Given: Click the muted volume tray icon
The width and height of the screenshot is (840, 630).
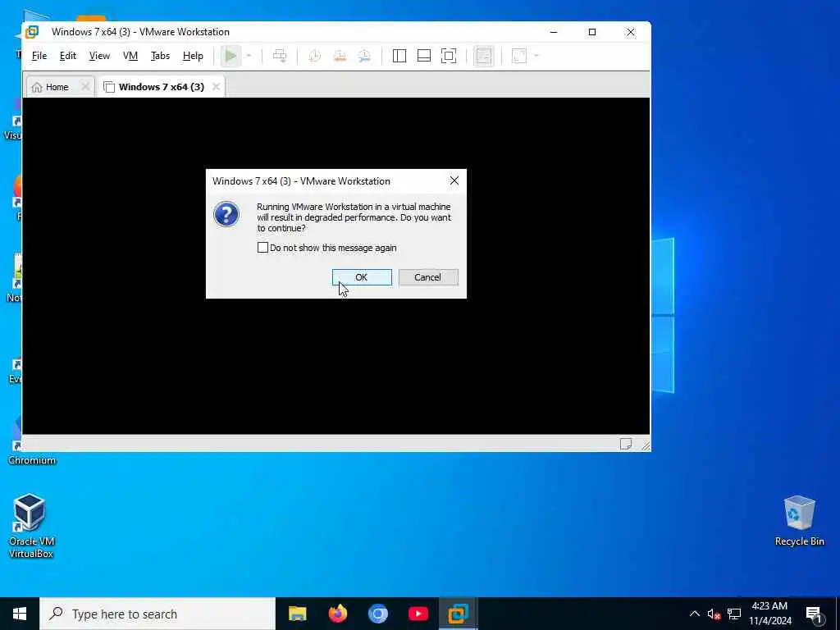Looking at the screenshot, I should tap(714, 614).
